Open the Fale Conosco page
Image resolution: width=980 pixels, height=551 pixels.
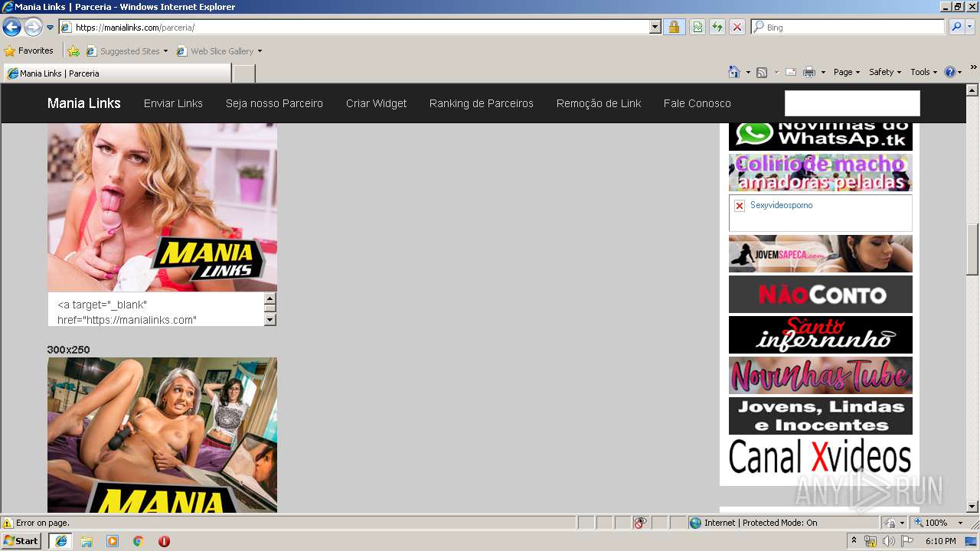pos(697,103)
